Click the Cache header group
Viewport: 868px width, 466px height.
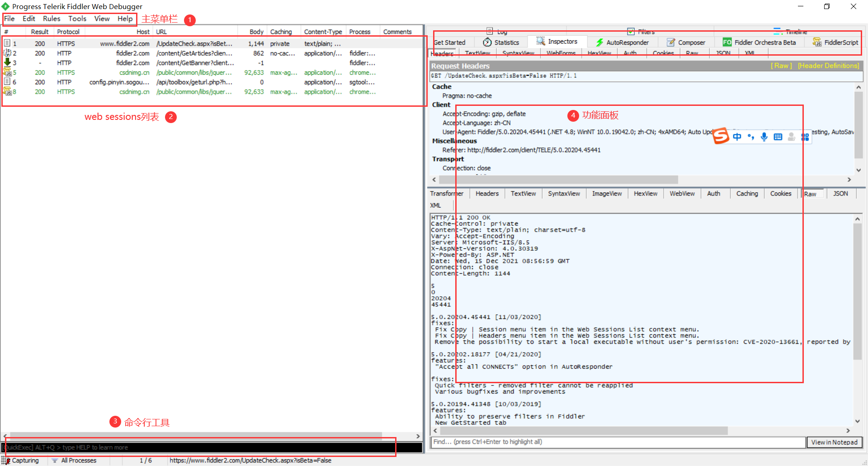click(x=442, y=86)
